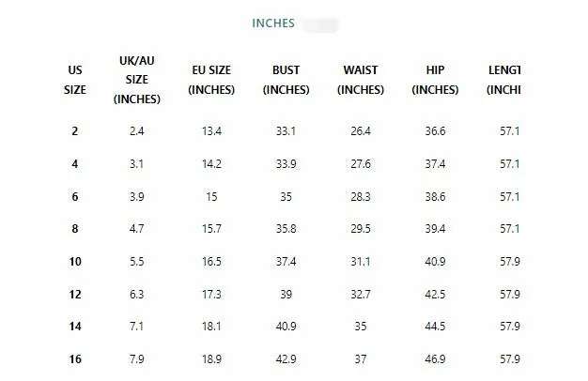
Task: Click hip value 40.9 for size 10
Action: [x=435, y=261]
